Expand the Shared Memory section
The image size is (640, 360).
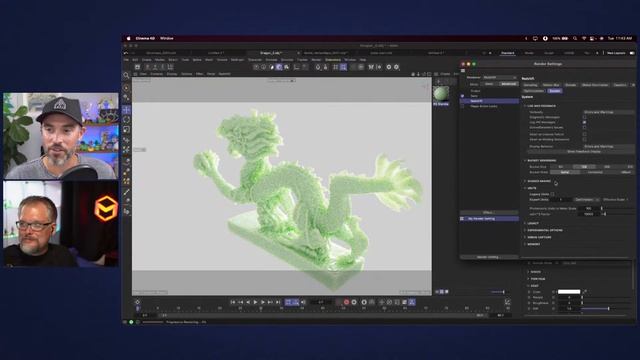click(525, 181)
